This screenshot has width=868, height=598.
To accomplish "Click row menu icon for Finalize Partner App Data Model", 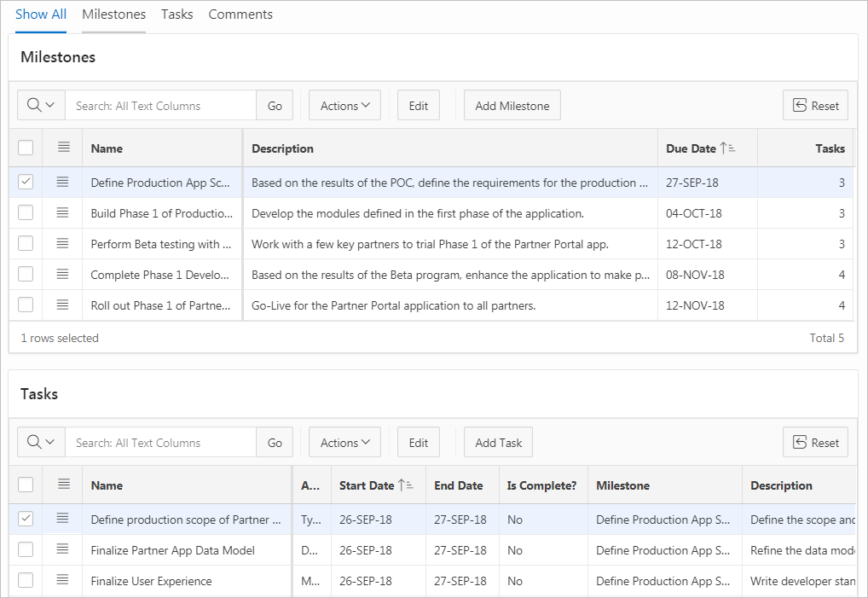I will pos(62,550).
